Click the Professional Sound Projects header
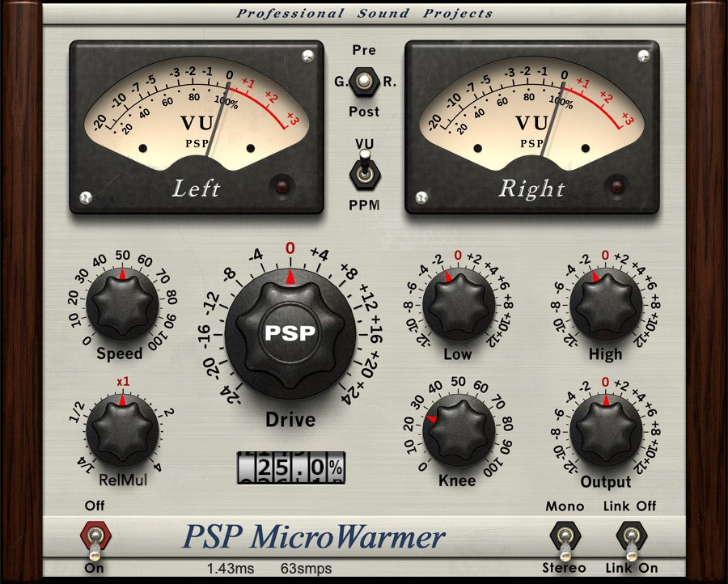Screen dimensions: 728x584 point(364,12)
